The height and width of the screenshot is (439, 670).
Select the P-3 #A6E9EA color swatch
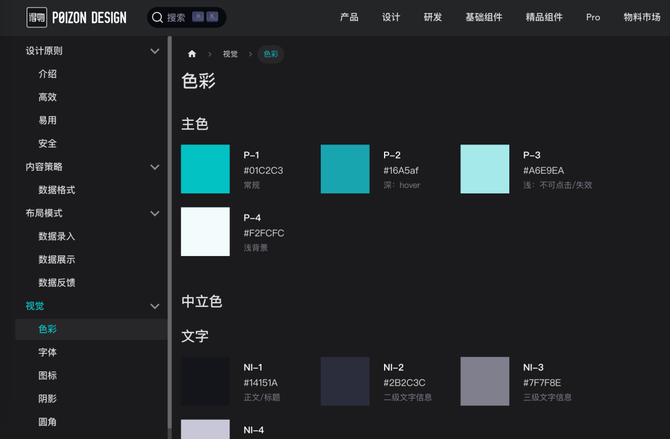(x=485, y=169)
